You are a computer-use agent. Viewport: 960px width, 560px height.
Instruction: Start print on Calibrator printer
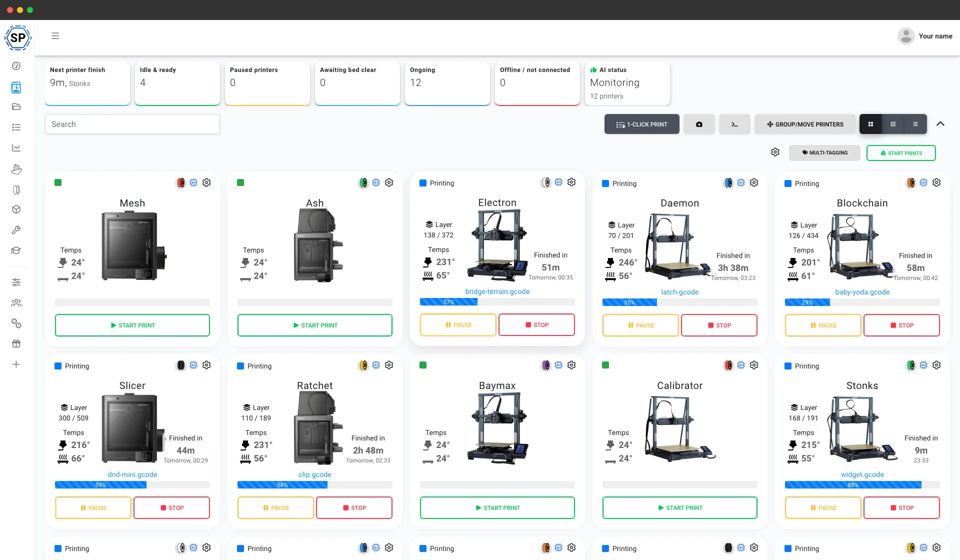coord(680,508)
